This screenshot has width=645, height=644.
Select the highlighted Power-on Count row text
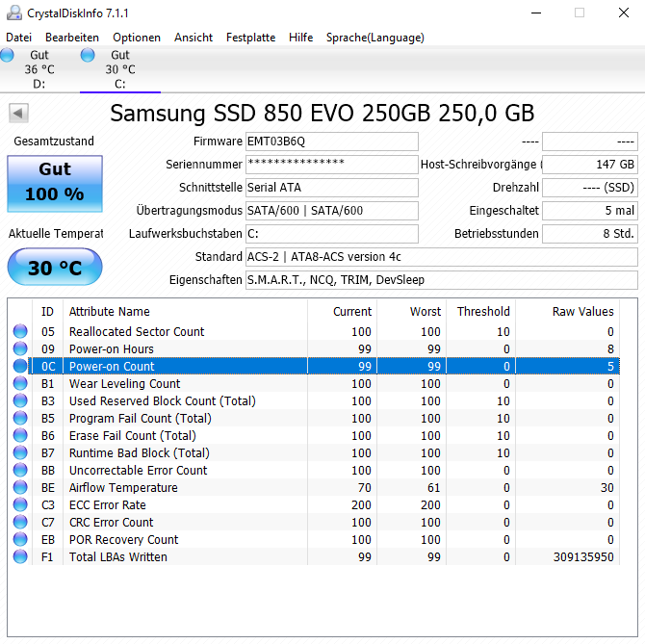click(x=112, y=366)
